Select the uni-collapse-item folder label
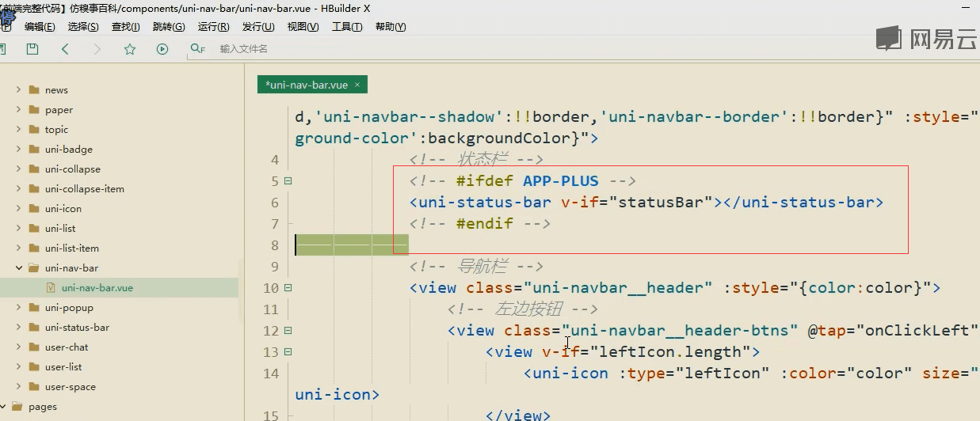 [x=85, y=188]
